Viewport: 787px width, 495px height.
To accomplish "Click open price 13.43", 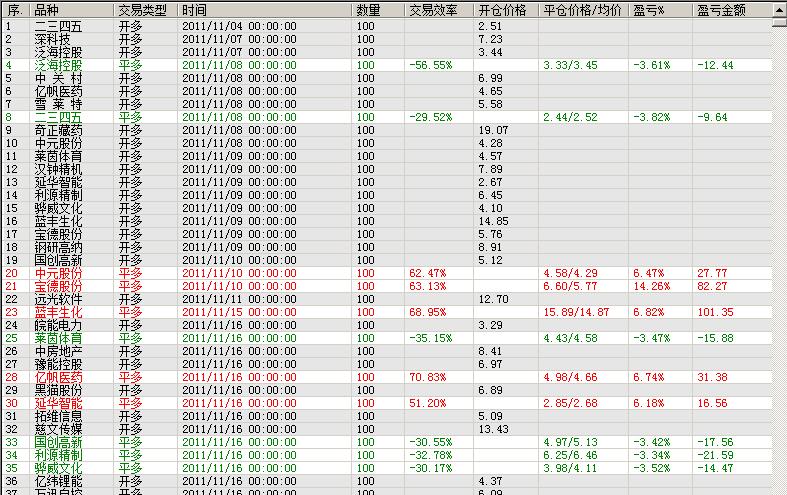I will click(x=493, y=430).
